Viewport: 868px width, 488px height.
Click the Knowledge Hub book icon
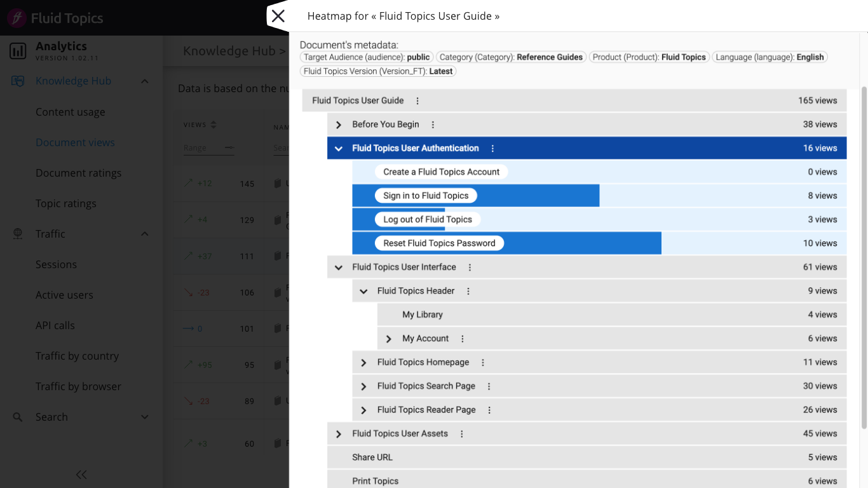click(x=18, y=81)
